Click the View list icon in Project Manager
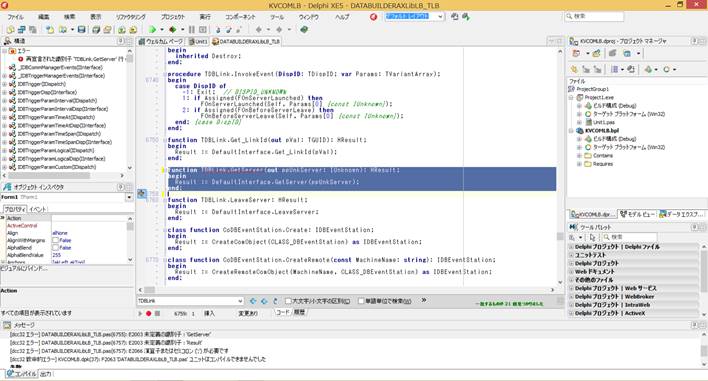This screenshot has height=381, width=708. (614, 70)
